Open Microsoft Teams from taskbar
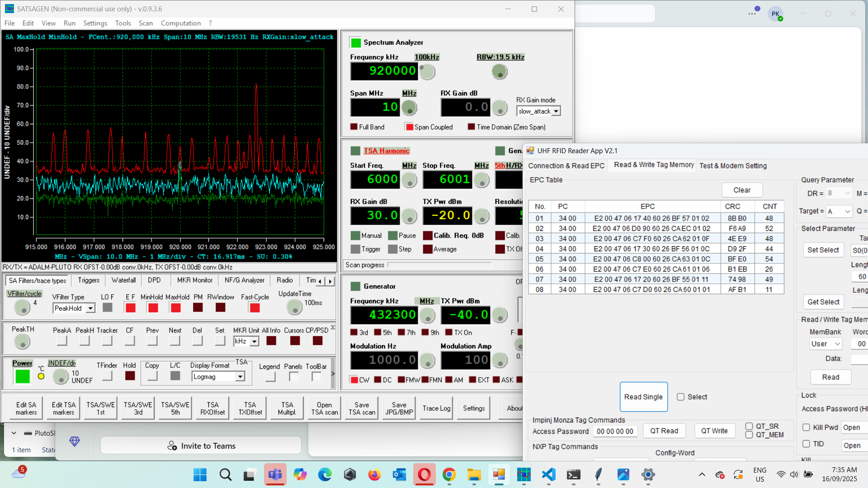868x488 pixels. (x=275, y=474)
